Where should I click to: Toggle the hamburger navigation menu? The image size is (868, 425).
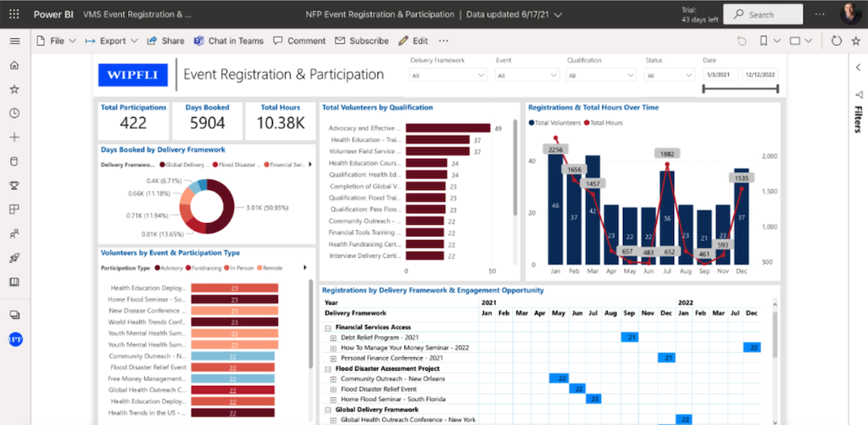15,41
